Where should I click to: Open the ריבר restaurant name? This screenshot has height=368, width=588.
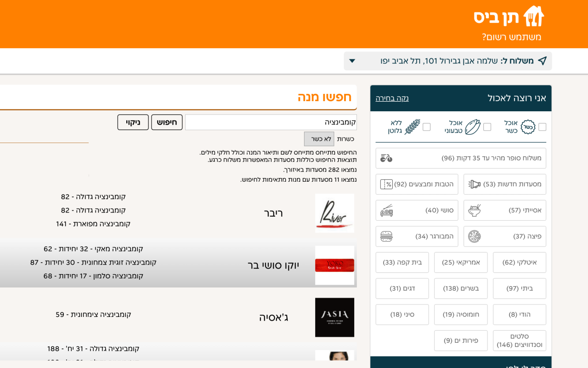pos(273,213)
